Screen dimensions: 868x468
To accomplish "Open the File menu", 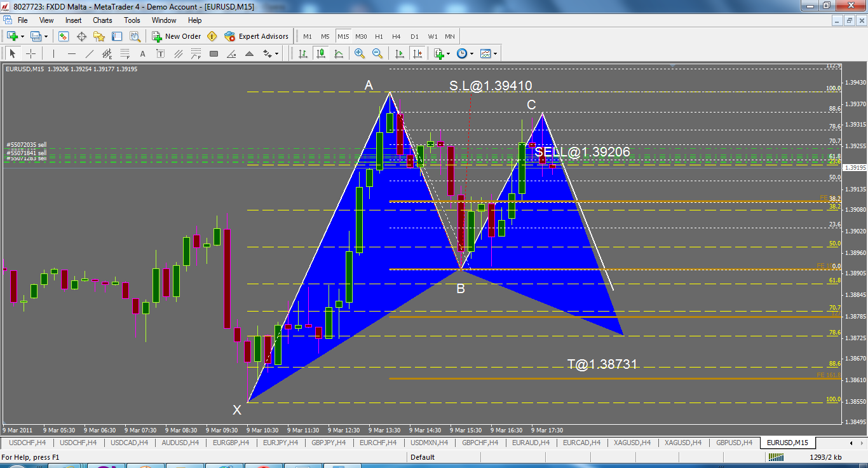I will (x=23, y=20).
